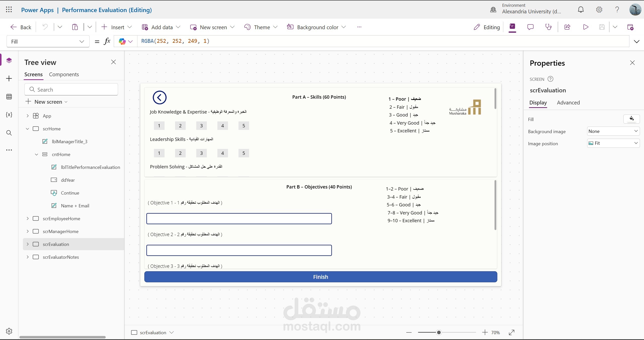
Task: Open the Background image None dropdown
Action: point(613,131)
